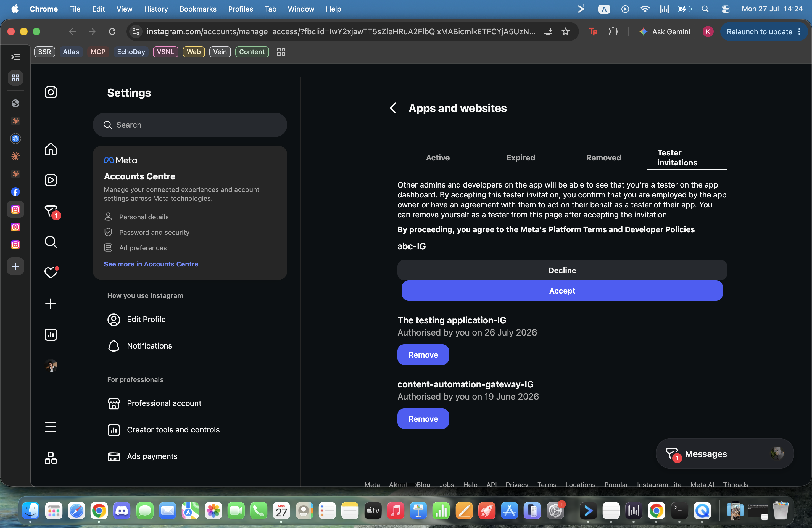Image resolution: width=812 pixels, height=528 pixels.
Task: Remove The testing application-IG
Action: click(x=423, y=355)
